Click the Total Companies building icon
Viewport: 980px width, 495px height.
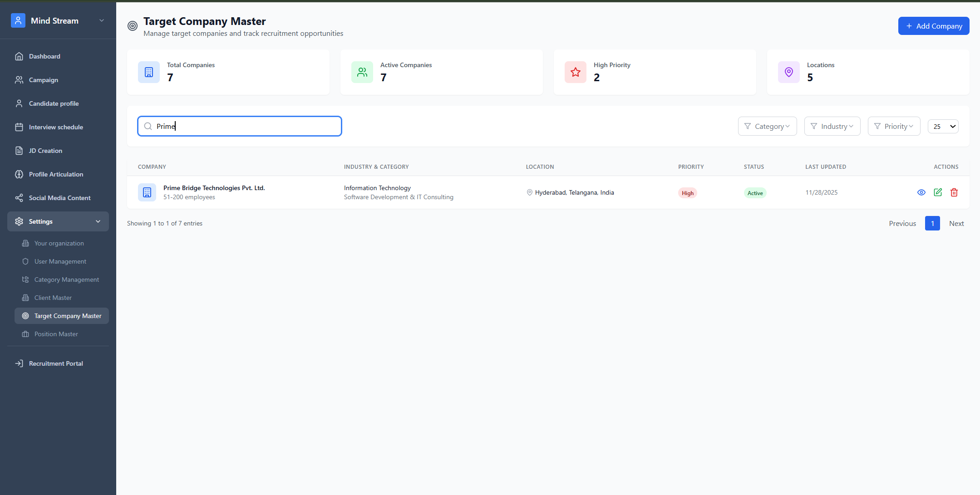coord(149,72)
